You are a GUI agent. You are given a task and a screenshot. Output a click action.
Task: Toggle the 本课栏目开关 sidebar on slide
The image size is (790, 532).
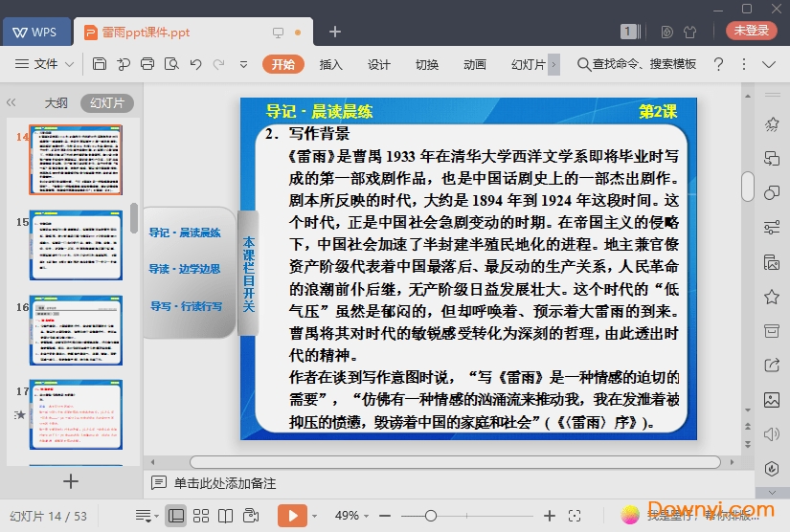(x=248, y=274)
